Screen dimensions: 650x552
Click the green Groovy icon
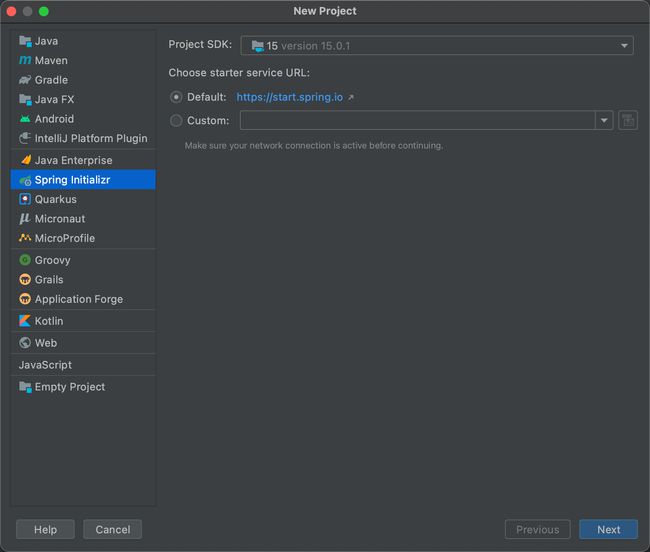tap(25, 260)
